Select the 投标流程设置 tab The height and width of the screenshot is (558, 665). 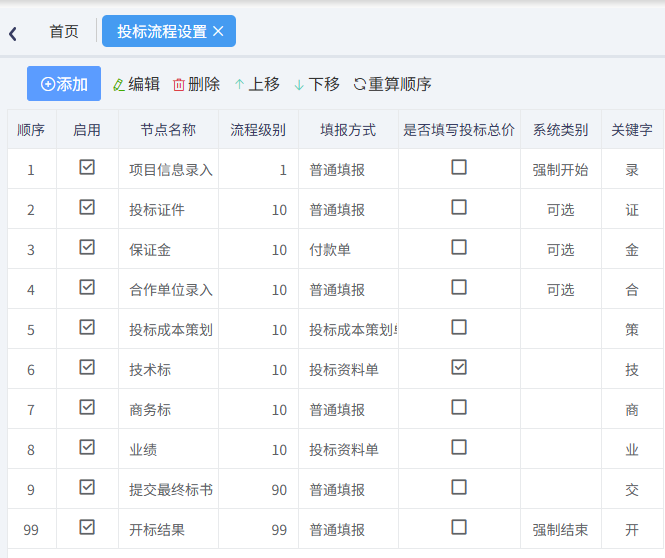click(169, 31)
